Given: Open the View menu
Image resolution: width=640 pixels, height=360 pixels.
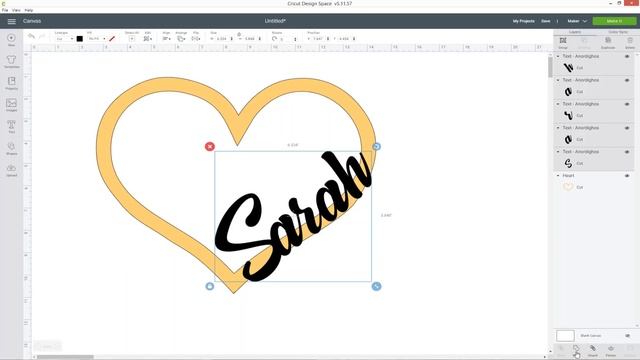Looking at the screenshot, I should click(16, 10).
